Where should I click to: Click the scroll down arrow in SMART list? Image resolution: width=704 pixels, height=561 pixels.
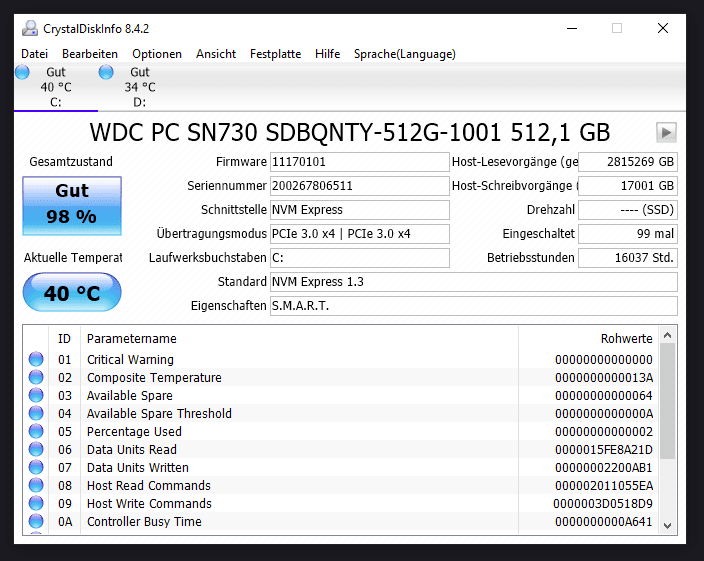tap(667, 526)
